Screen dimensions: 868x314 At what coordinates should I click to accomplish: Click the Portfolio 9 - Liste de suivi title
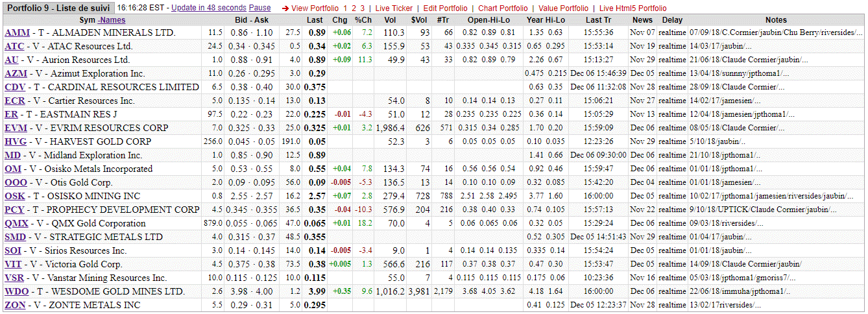pos(58,8)
